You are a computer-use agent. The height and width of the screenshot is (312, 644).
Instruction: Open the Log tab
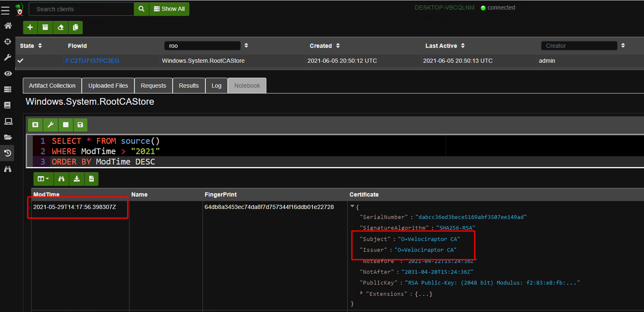[216, 86]
